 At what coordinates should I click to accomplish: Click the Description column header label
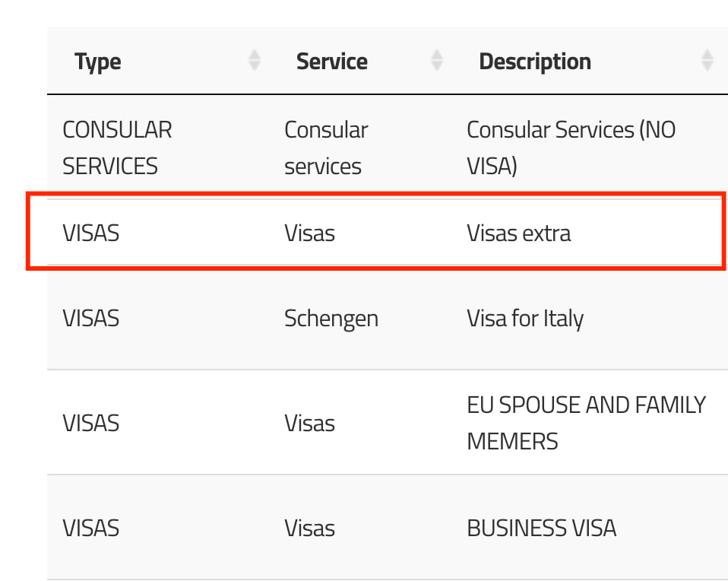coord(535,62)
